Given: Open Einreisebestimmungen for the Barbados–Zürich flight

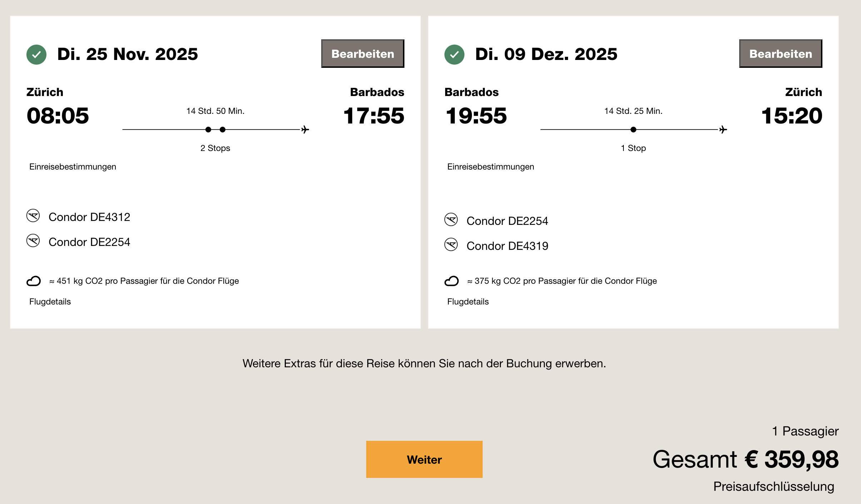Looking at the screenshot, I should pos(491,167).
